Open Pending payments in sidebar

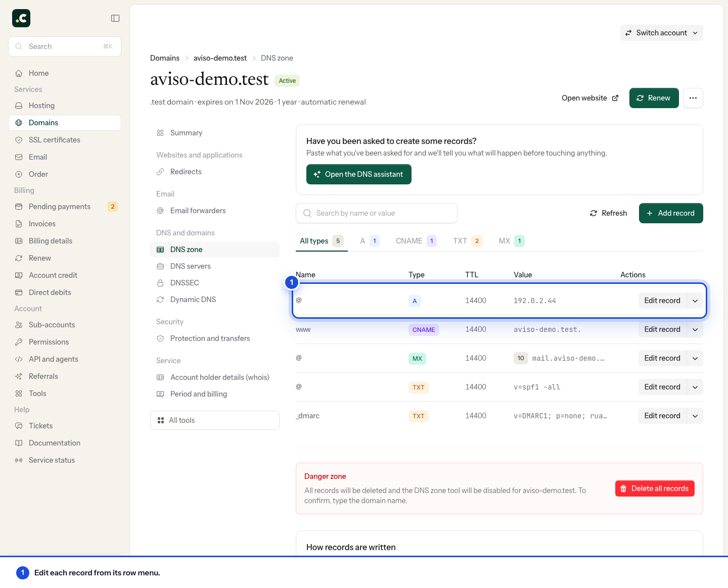65,207
